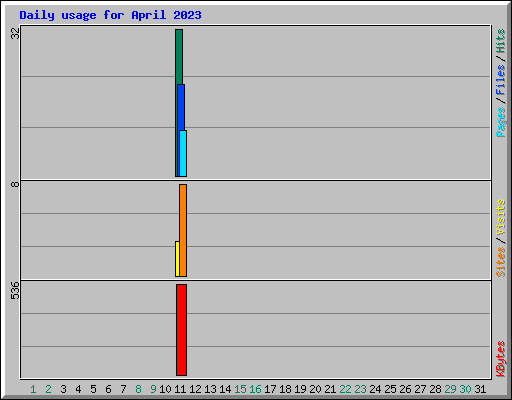The width and height of the screenshot is (512, 400).
Task: Click day 8 on the x-axis
Action: [138, 389]
